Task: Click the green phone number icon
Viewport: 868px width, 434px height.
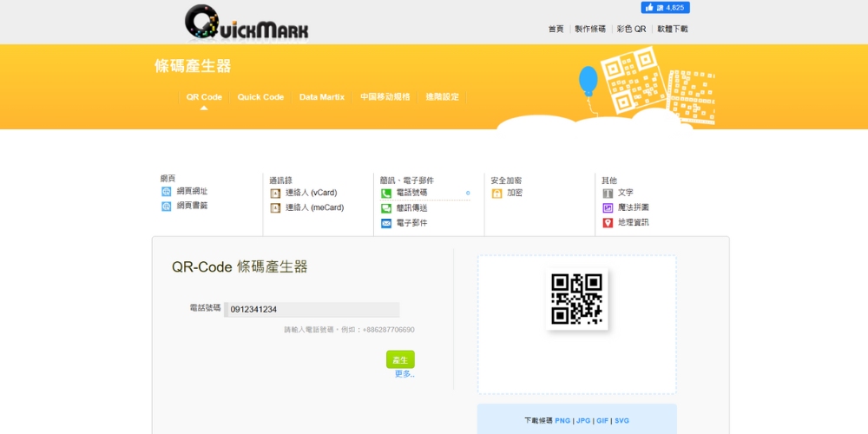Action: tap(386, 194)
